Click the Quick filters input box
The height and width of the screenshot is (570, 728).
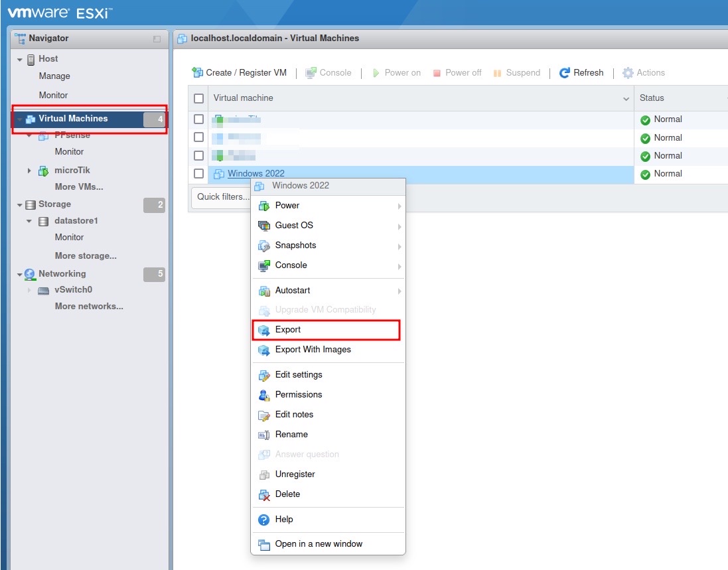[x=219, y=197]
